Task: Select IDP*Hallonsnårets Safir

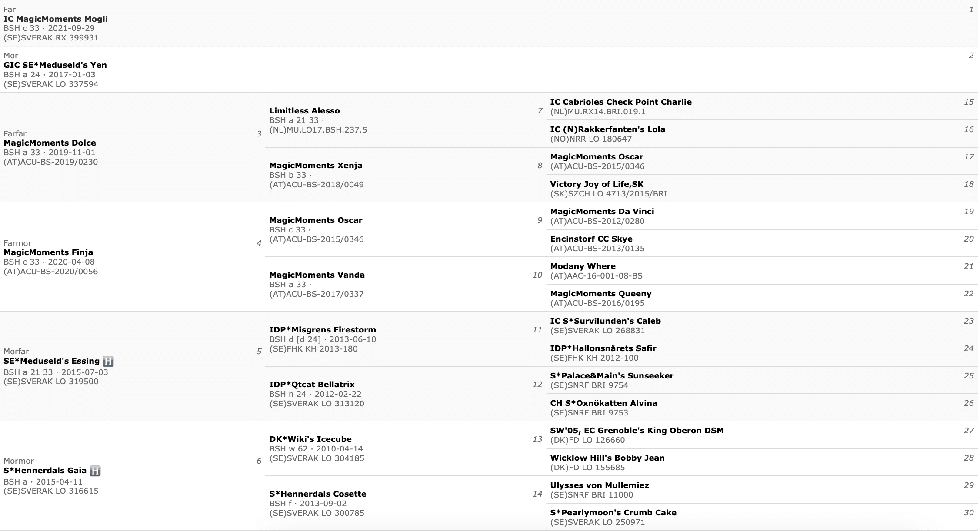Action: click(603, 348)
